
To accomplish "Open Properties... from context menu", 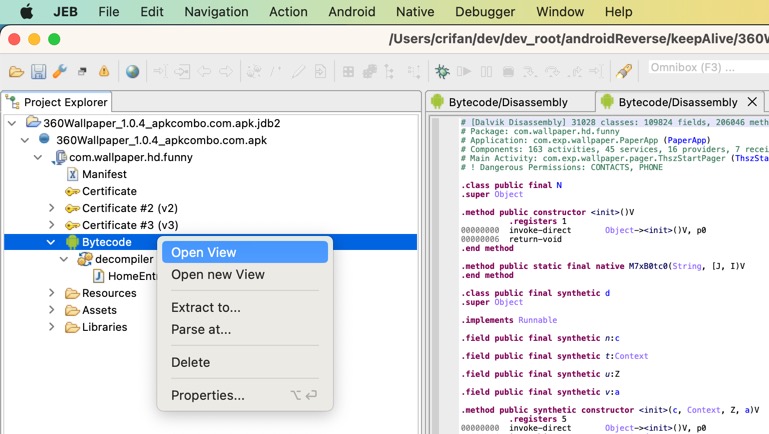I will [x=245, y=395].
